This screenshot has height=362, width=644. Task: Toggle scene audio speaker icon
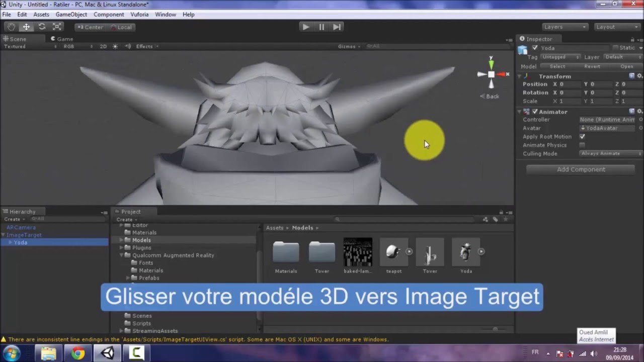128,46
